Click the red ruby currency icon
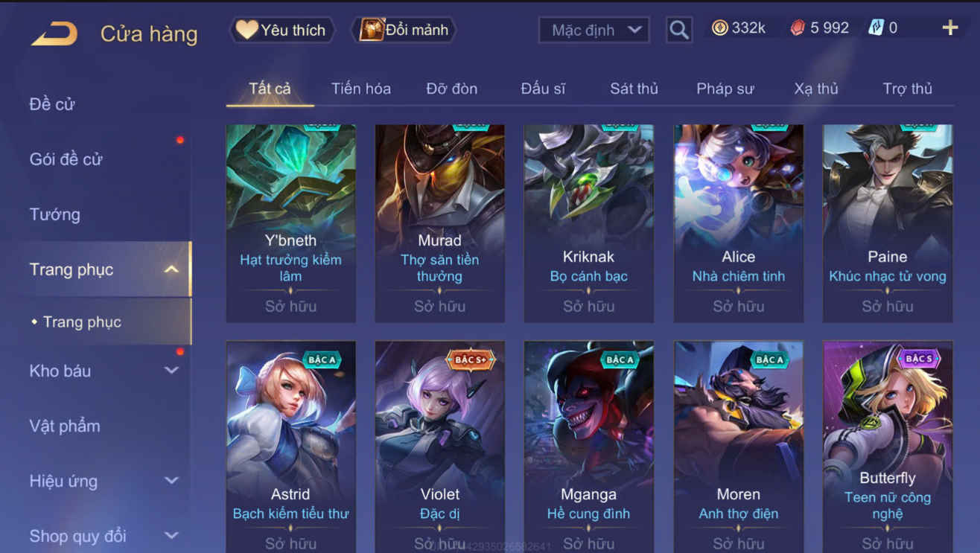This screenshot has height=553, width=980. pyautogui.click(x=798, y=28)
